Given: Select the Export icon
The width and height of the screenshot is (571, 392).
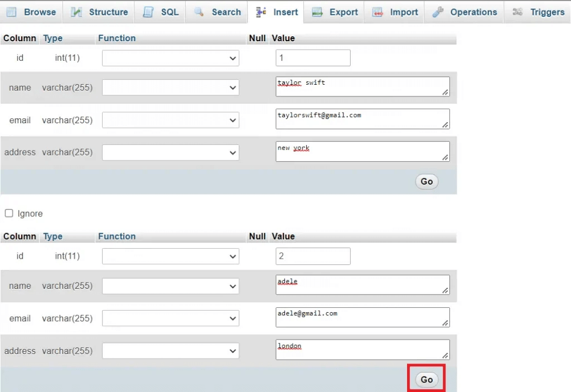Looking at the screenshot, I should [316, 12].
